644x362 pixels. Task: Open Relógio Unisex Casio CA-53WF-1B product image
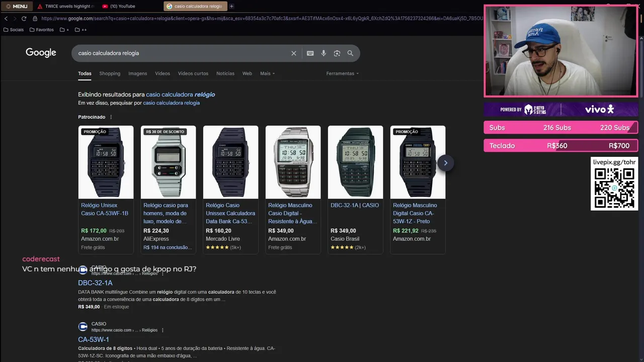106,162
